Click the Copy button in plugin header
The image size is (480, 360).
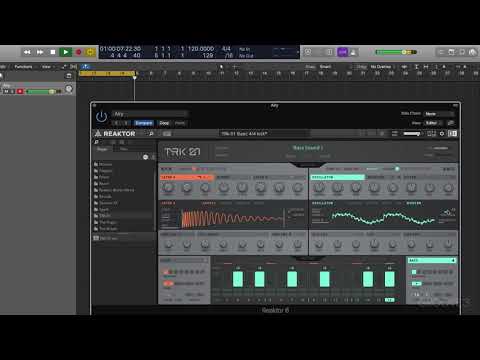164,123
